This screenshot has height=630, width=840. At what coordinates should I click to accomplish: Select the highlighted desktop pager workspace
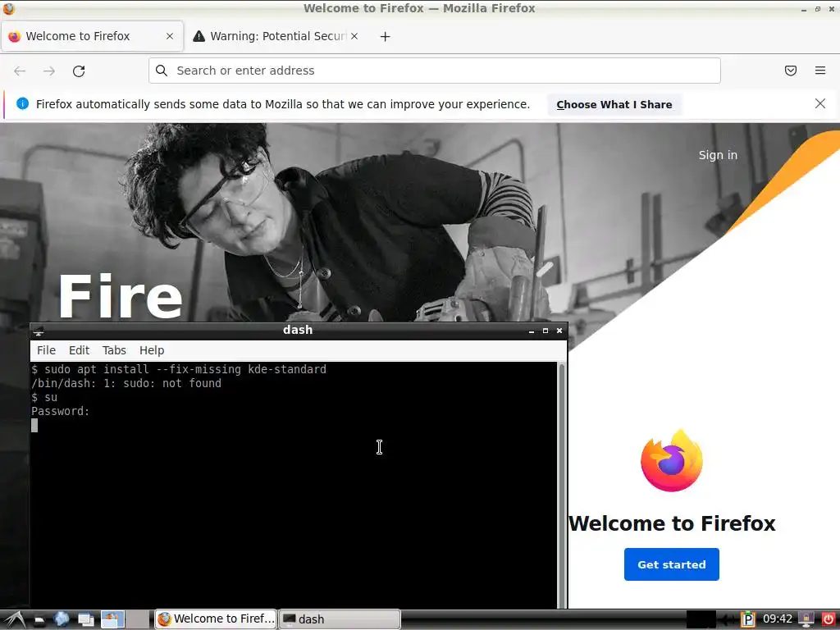112,619
